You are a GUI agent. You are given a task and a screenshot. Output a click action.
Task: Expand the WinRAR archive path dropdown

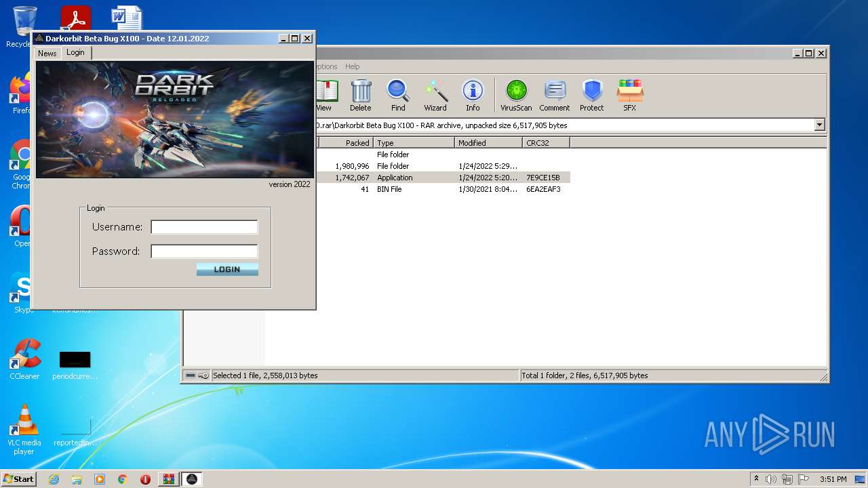tap(819, 125)
